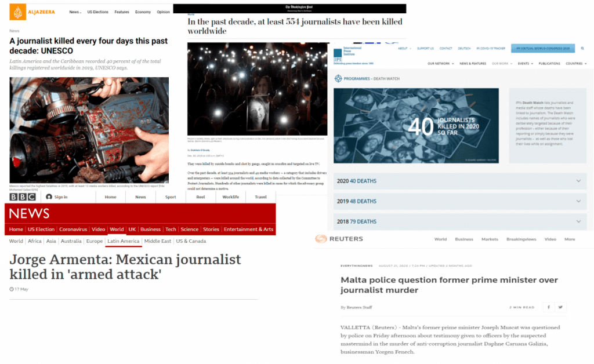Share Reuters article via Twitter icon

tap(560, 307)
